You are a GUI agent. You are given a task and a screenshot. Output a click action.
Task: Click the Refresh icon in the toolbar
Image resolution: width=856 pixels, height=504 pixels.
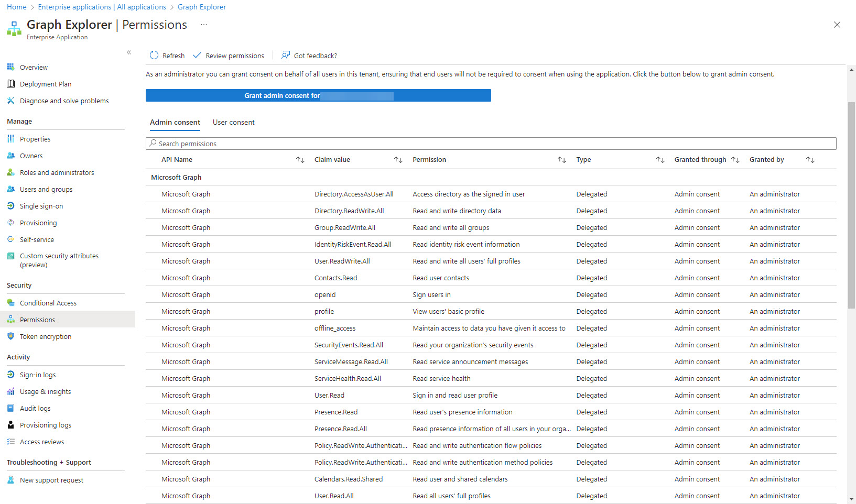pyautogui.click(x=154, y=56)
